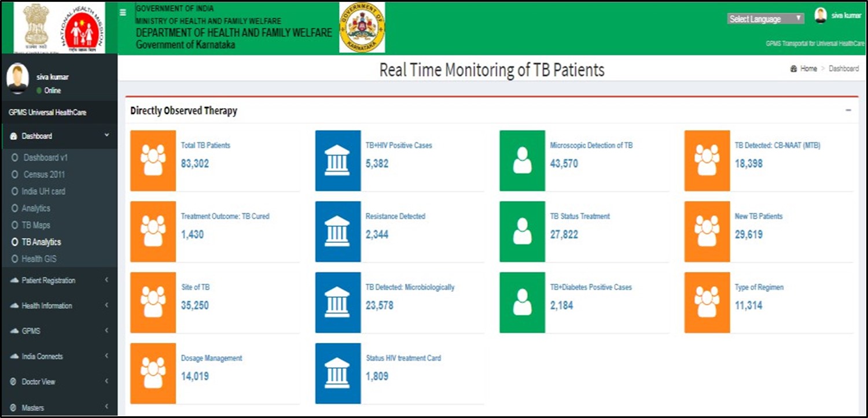Click the value 27,822
This screenshot has height=418, width=868.
564,235
